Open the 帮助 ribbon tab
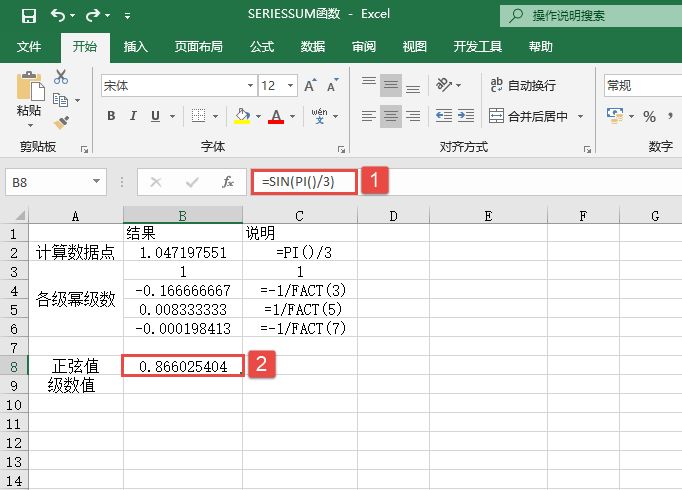This screenshot has height=490, width=682. (x=541, y=47)
